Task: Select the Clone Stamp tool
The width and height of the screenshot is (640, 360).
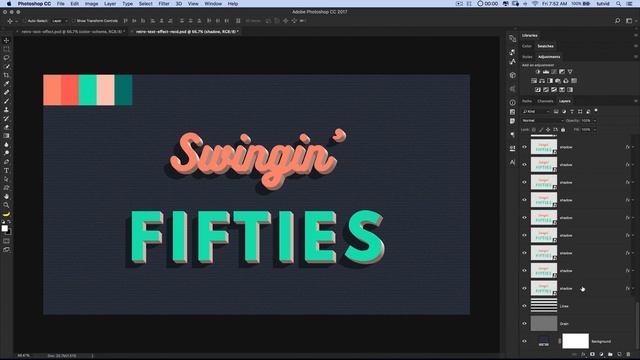Action: pos(6,109)
